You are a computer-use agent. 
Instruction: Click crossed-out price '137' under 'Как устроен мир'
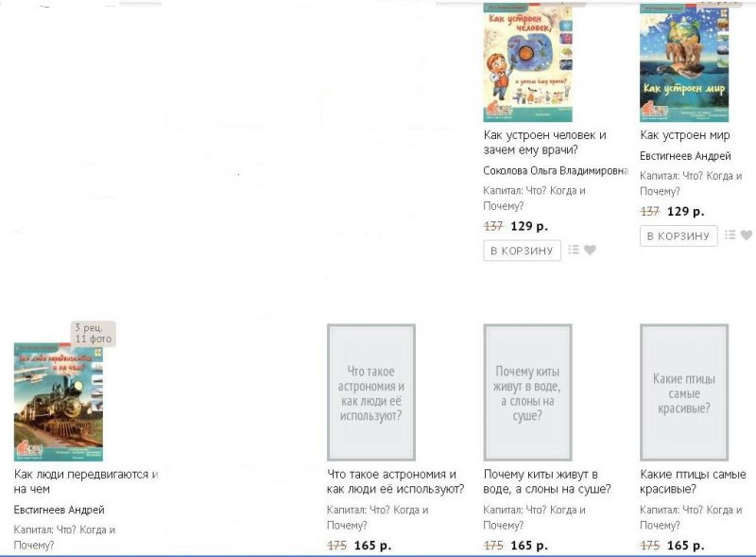point(650,212)
